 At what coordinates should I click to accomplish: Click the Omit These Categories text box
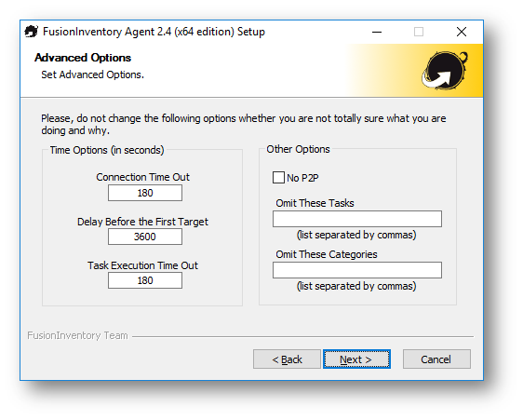click(357, 270)
